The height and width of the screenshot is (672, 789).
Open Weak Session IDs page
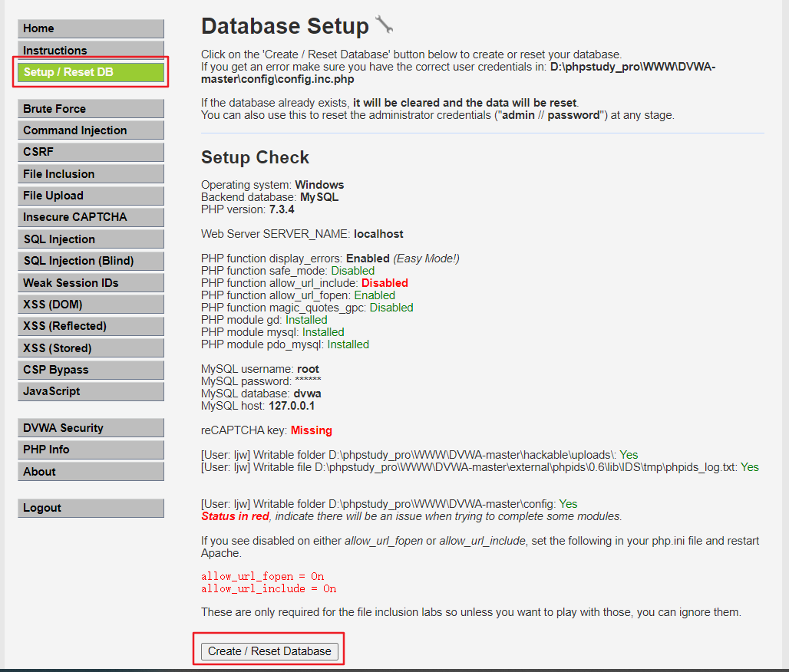coord(91,283)
